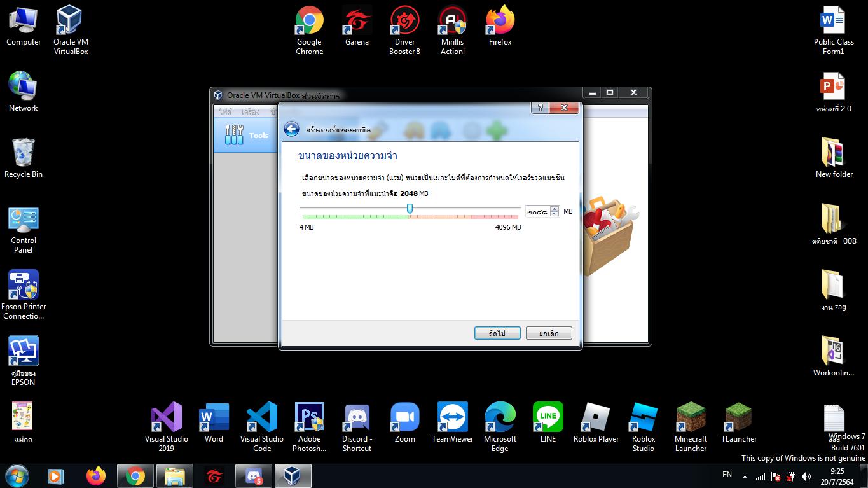
Task: Increase memory with the spinner up arrow
Action: pos(555,209)
